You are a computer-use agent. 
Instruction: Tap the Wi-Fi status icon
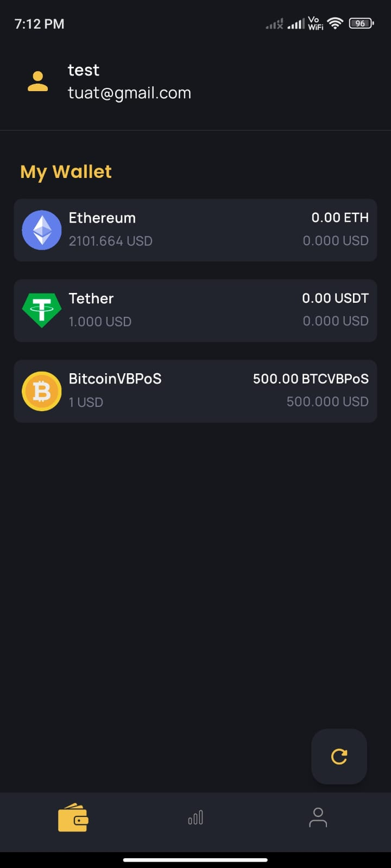coord(335,23)
